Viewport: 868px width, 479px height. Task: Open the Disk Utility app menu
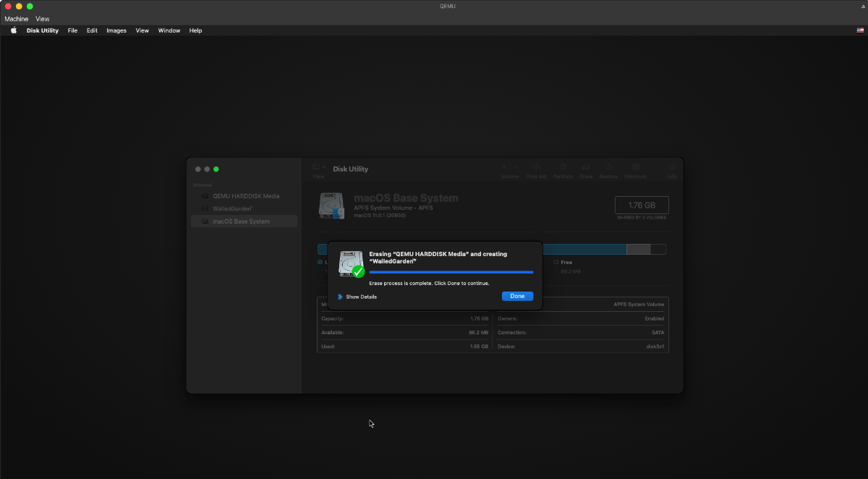[x=43, y=30]
